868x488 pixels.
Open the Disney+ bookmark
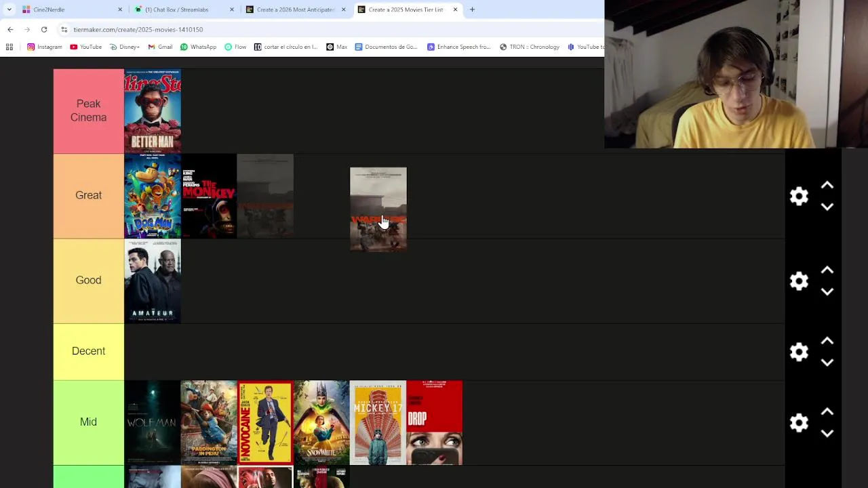click(x=124, y=47)
